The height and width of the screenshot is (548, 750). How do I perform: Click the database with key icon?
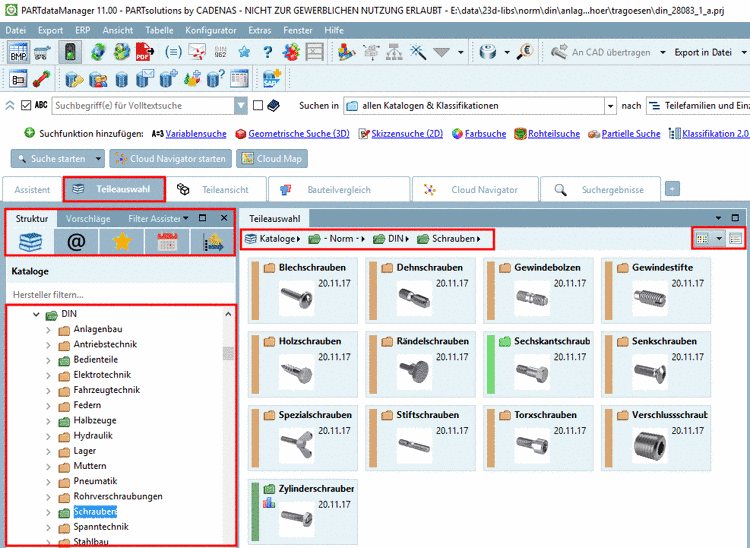pos(74,79)
